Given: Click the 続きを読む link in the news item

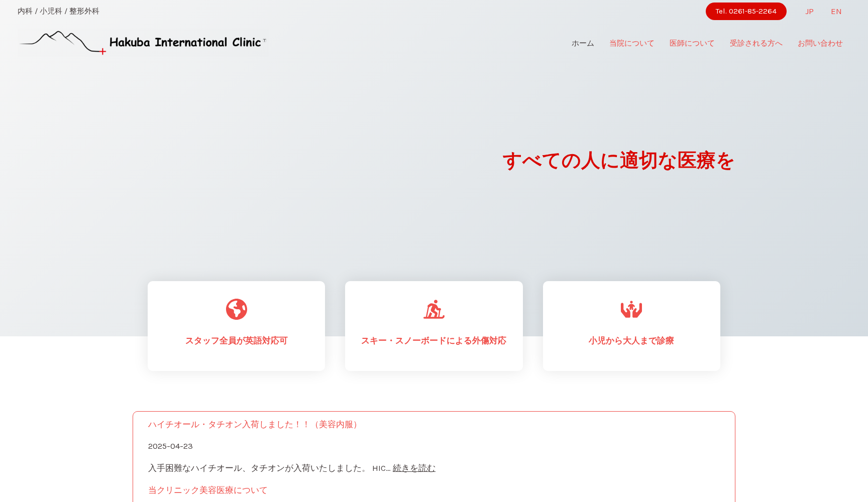Looking at the screenshot, I should click(x=413, y=468).
